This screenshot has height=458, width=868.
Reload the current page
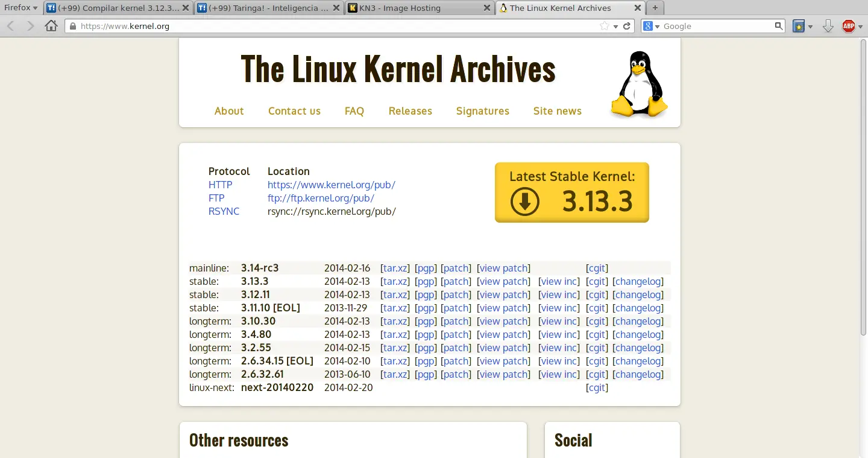pyautogui.click(x=627, y=27)
